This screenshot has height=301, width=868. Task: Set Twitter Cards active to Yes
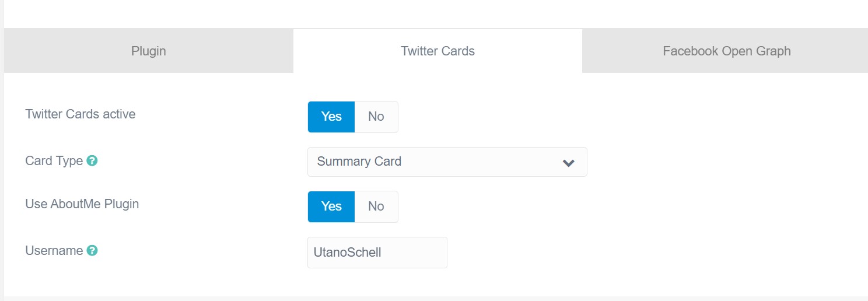click(331, 117)
